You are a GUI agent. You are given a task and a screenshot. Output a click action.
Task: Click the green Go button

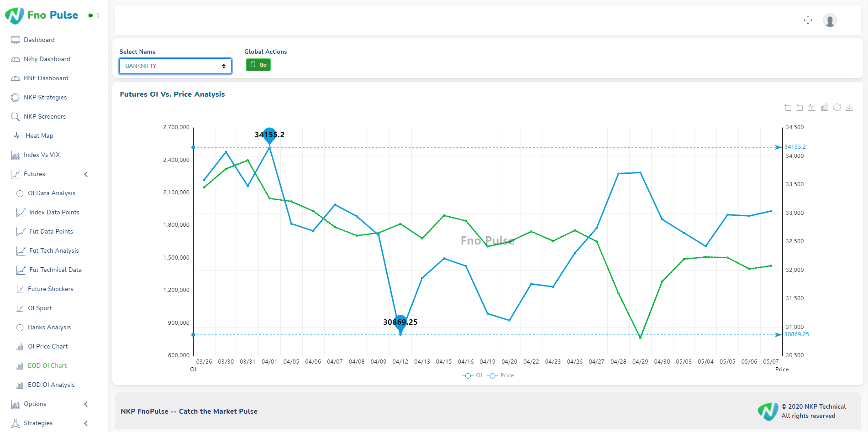(x=258, y=65)
